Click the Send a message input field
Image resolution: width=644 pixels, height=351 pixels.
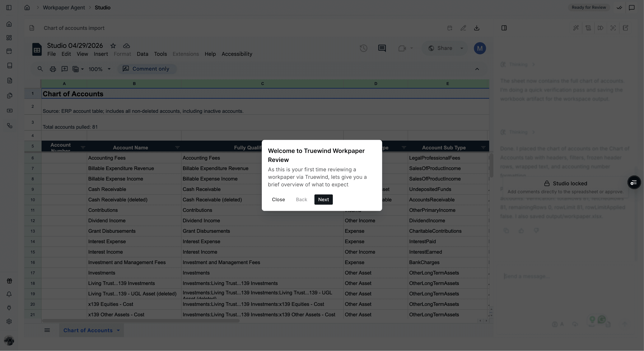[x=565, y=276]
